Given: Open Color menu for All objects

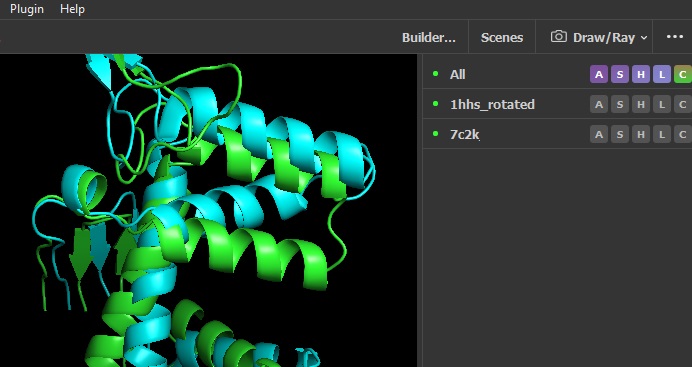Looking at the screenshot, I should 682,75.
